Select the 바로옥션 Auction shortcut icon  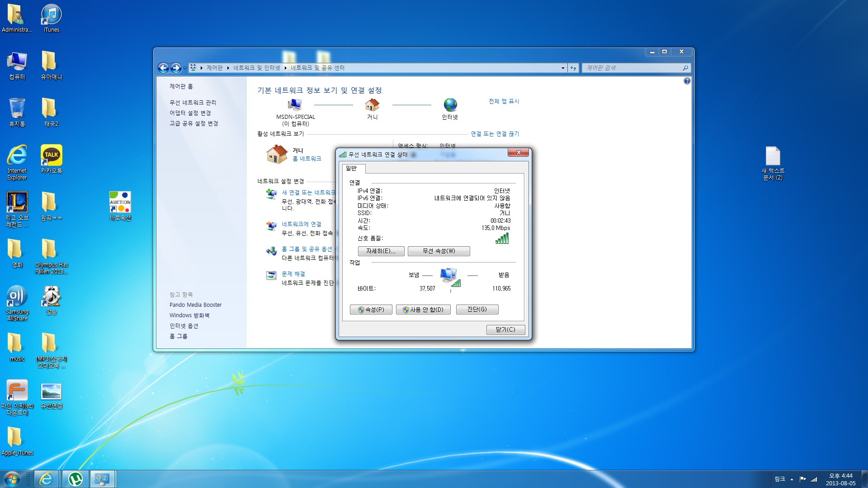[x=120, y=206]
